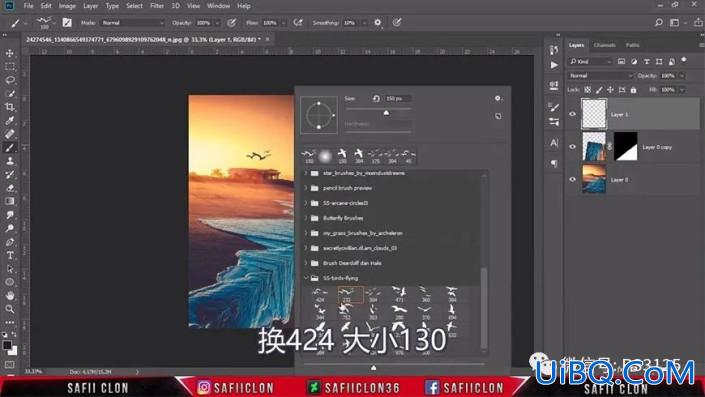Open the workspace switcher icon
This screenshot has width=705, height=397.
674,22
